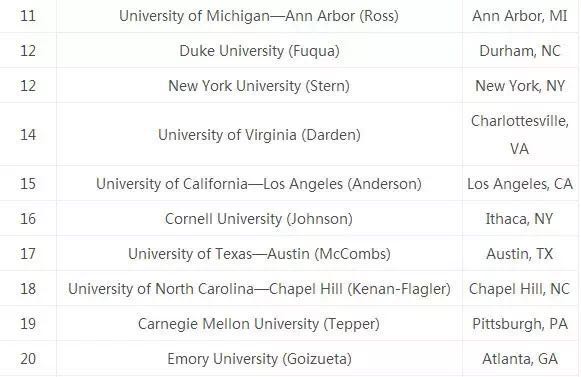Click the Los Angeles, CA location

click(x=520, y=184)
